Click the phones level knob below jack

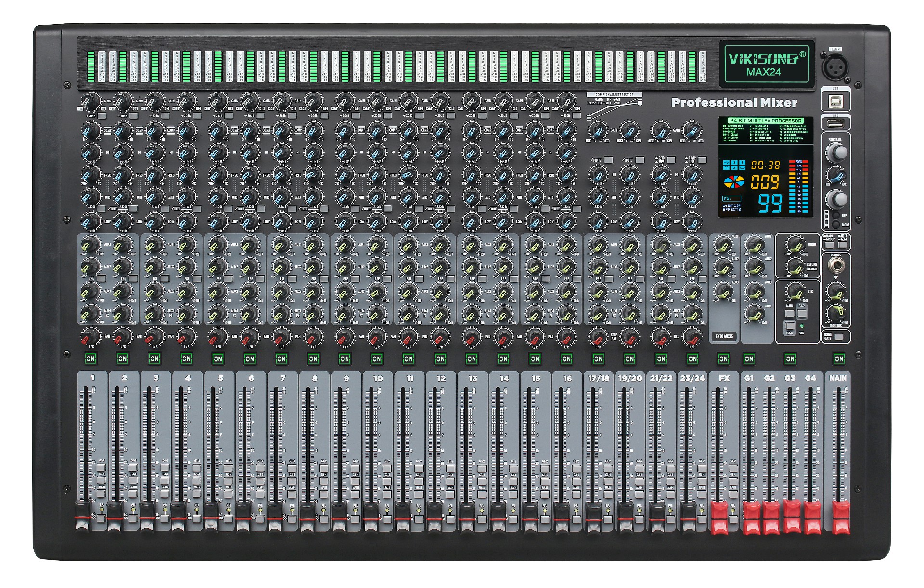click(x=836, y=291)
